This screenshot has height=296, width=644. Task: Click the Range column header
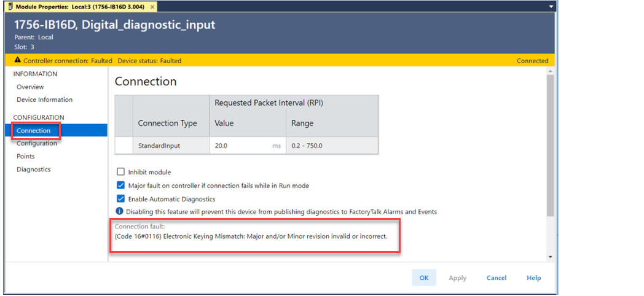[x=302, y=123]
